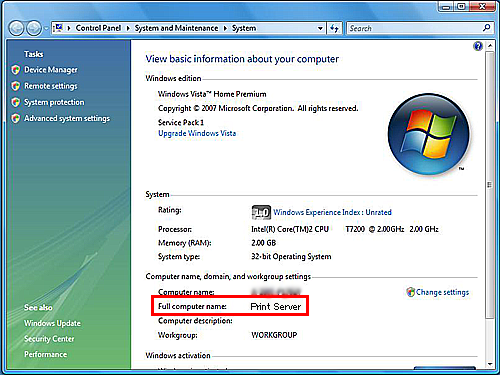Open Windows Experience Index: Unrated link
Screen dimensions: 500x375
point(332,212)
